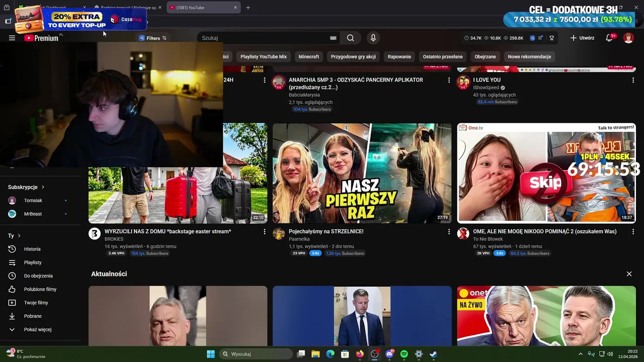Open the on-screen keyboard in search box
Viewport: 644px width, 362px height.
[x=333, y=38]
